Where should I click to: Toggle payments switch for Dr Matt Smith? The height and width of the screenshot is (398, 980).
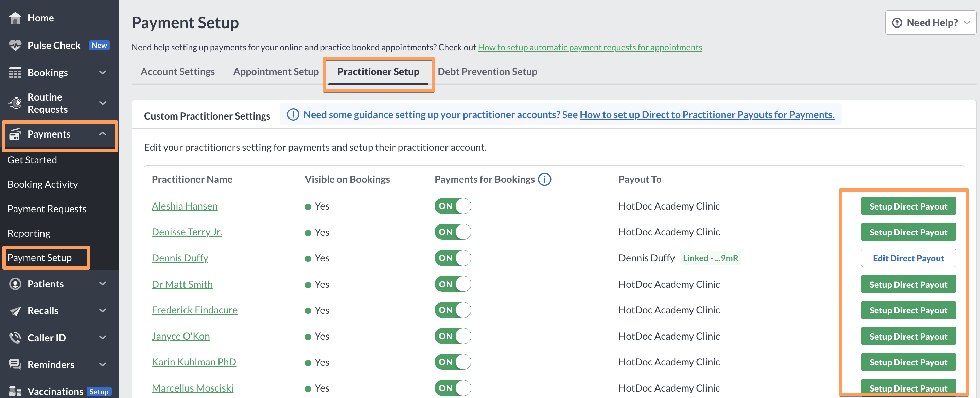[x=453, y=284]
